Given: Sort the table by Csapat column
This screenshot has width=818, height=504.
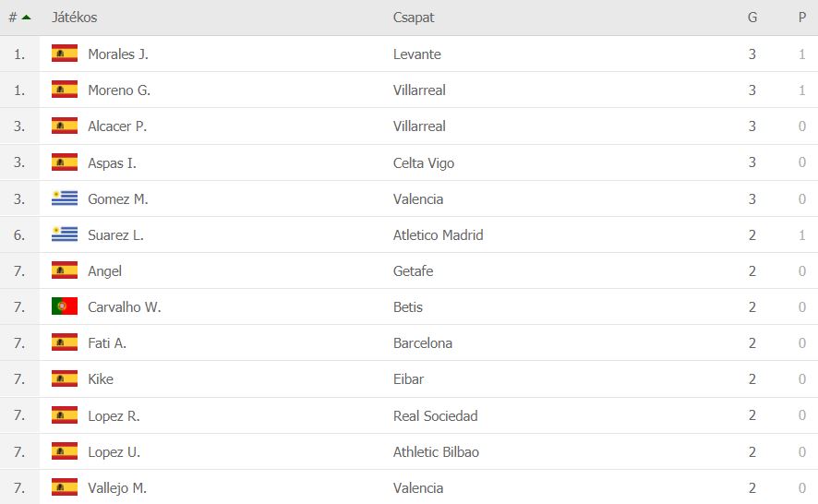Looking at the screenshot, I should point(414,18).
